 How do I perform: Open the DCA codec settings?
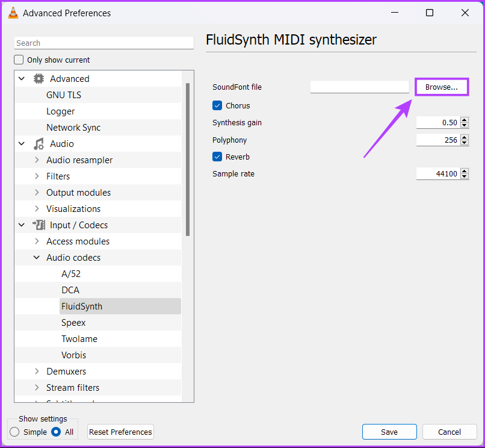click(x=70, y=290)
